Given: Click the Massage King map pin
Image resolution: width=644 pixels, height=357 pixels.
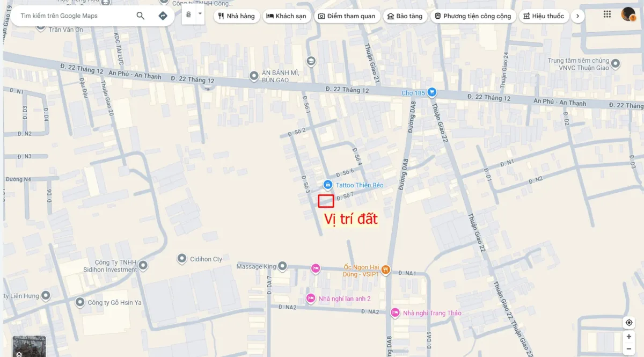Looking at the screenshot, I should tap(282, 266).
